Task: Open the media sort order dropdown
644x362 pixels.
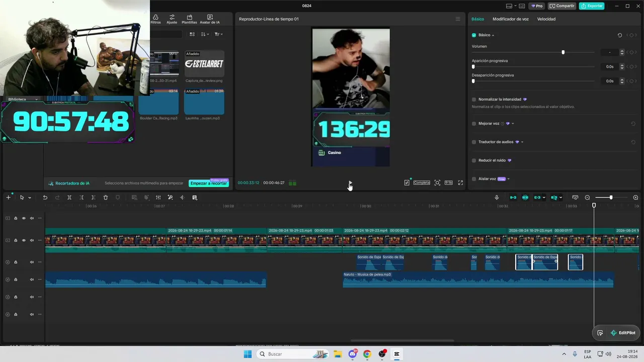Action: click(205, 34)
